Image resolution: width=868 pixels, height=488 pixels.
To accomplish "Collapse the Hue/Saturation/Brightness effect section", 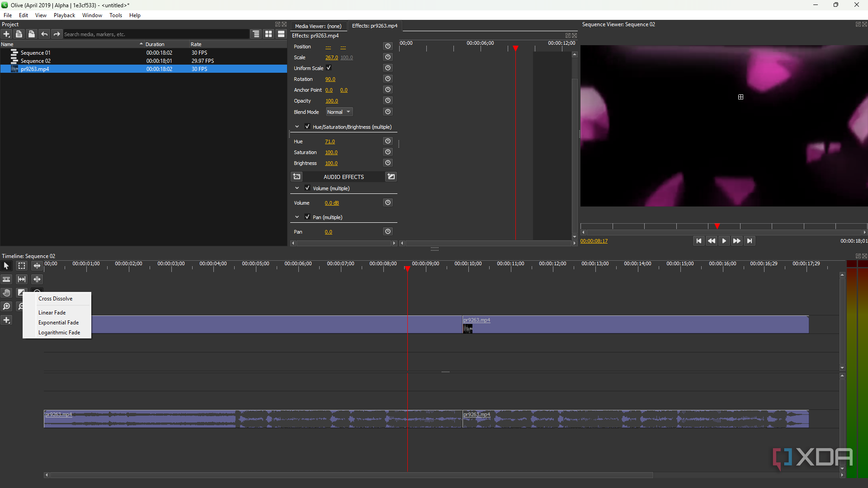I will pos(297,127).
